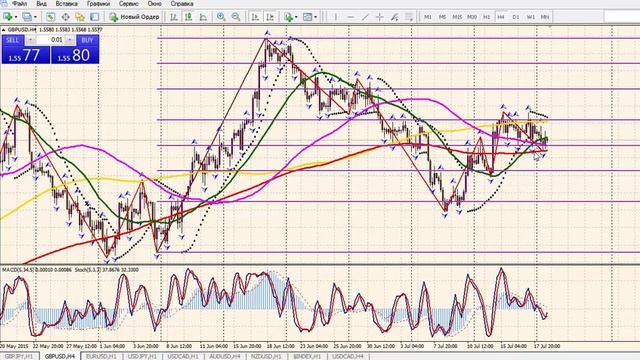Expand the indicators dropdown arrow

[x=296, y=17]
